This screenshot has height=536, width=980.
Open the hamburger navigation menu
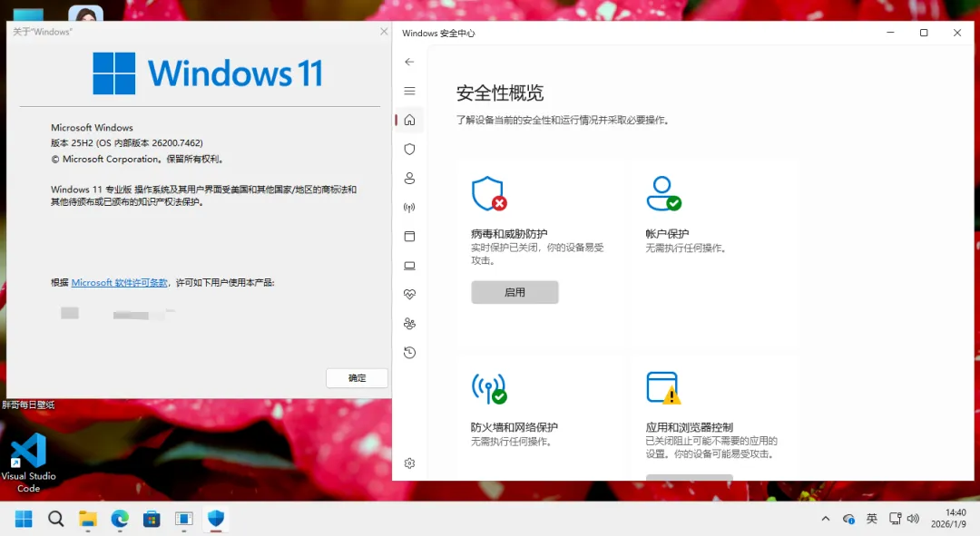click(x=409, y=92)
